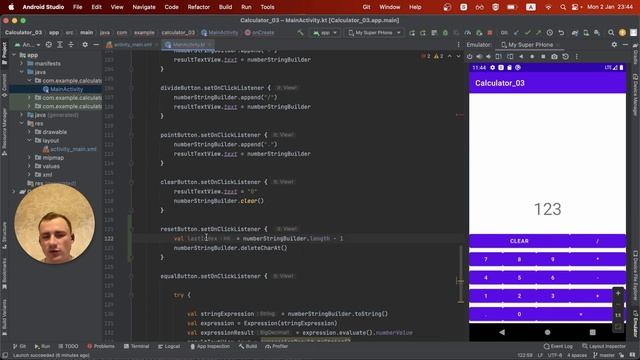This screenshot has width=640, height=360.
Task: Collapse all in the Project panel
Action: (71, 44)
